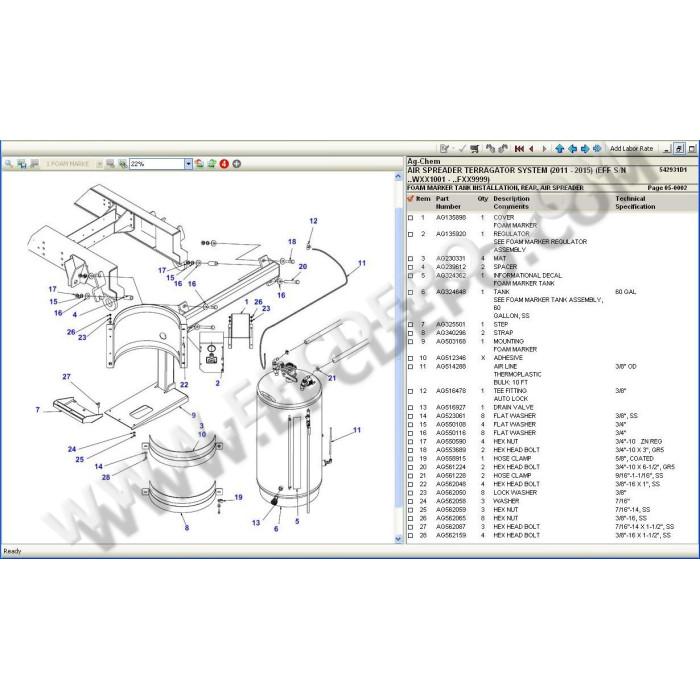Click callout number 12 on the diagram

[313, 221]
